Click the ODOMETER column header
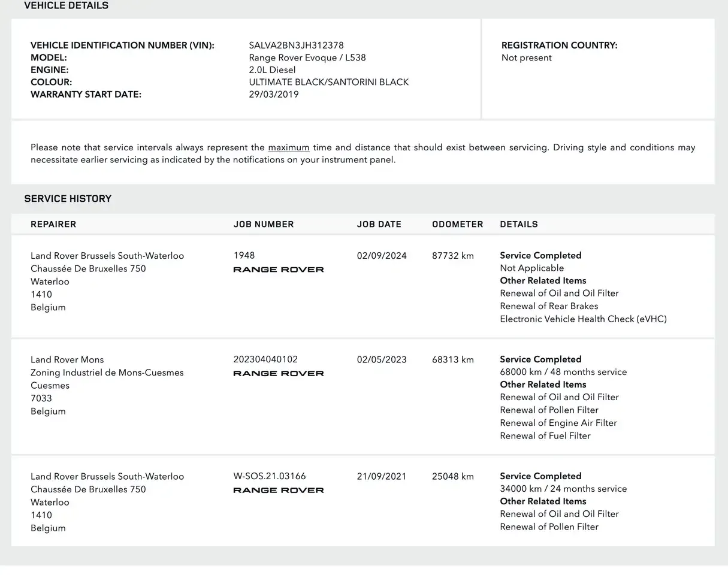The image size is (728, 575). tap(457, 225)
